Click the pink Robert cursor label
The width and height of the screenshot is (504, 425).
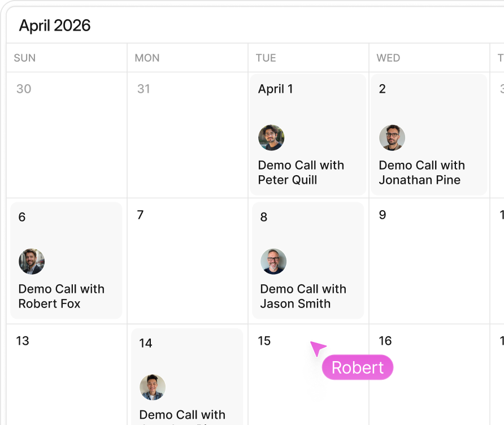358,367
